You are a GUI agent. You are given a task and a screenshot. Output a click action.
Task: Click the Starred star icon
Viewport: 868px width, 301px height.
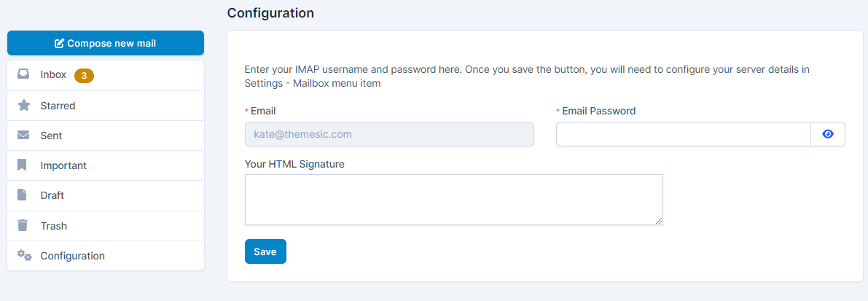24,106
